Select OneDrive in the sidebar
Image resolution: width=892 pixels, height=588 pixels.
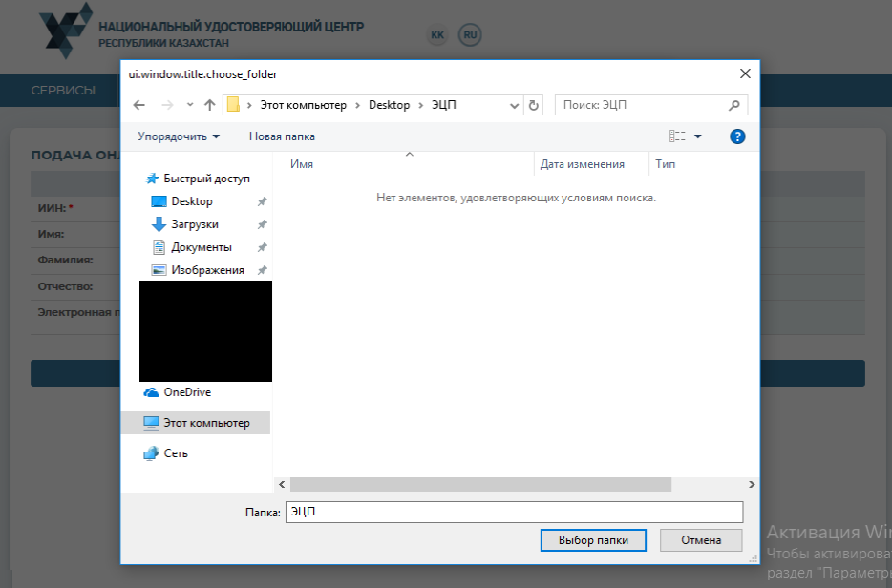(x=186, y=392)
